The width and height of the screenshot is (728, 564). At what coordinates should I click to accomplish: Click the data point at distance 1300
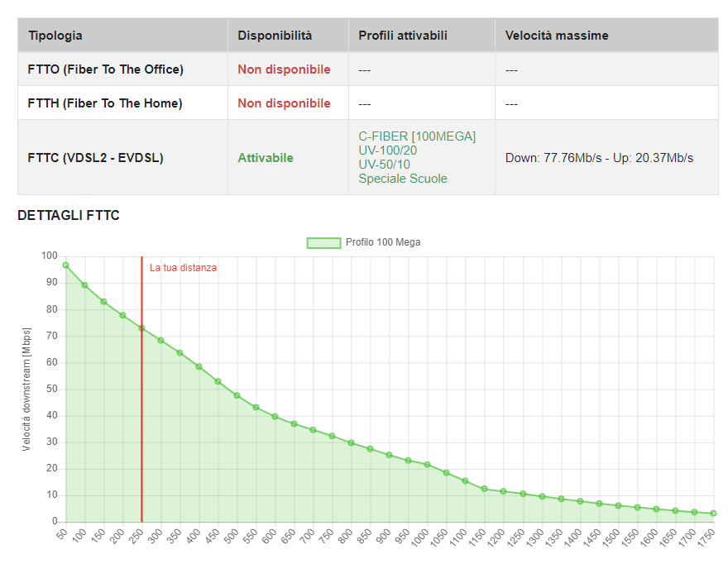tap(542, 496)
